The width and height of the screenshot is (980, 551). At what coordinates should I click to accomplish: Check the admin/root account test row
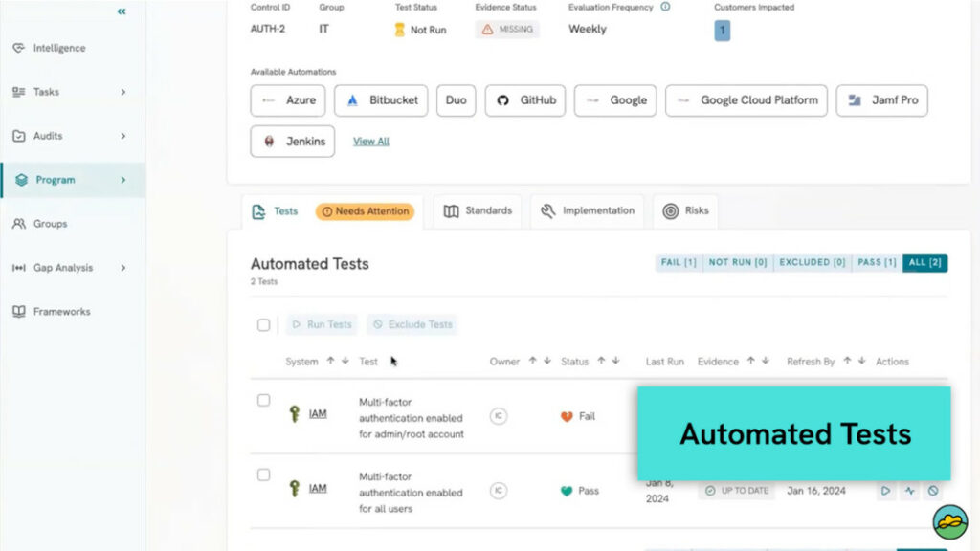click(x=264, y=401)
